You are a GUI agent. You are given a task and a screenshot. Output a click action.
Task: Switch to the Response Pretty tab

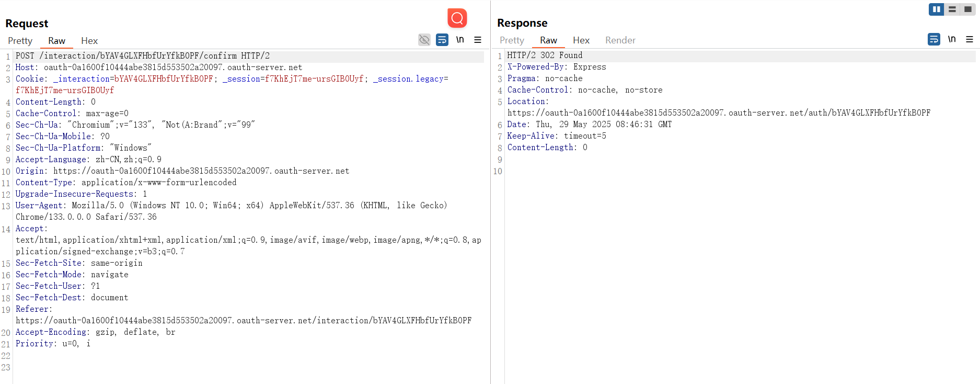pyautogui.click(x=512, y=40)
